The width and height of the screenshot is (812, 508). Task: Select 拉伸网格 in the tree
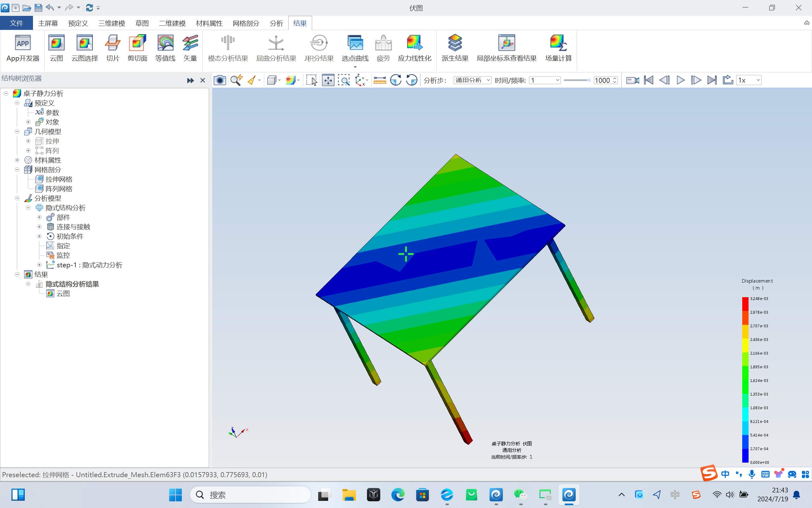pyautogui.click(x=59, y=179)
